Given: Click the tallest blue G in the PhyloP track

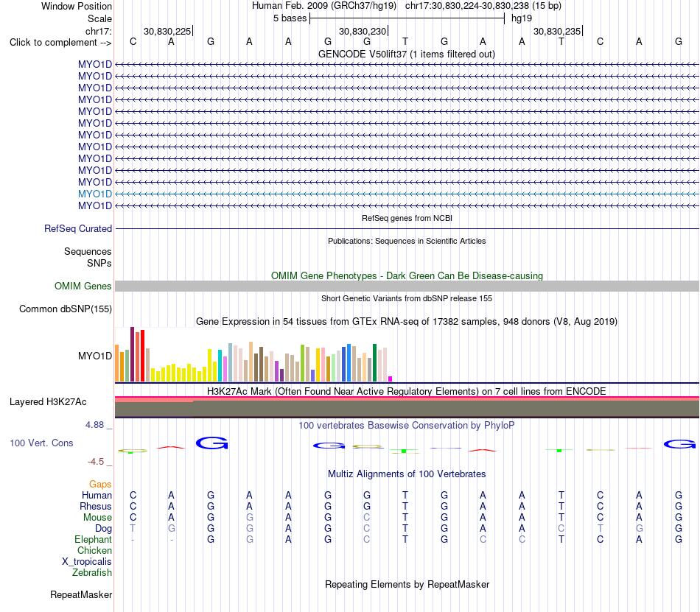Looking at the screenshot, I should pyautogui.click(x=212, y=443).
